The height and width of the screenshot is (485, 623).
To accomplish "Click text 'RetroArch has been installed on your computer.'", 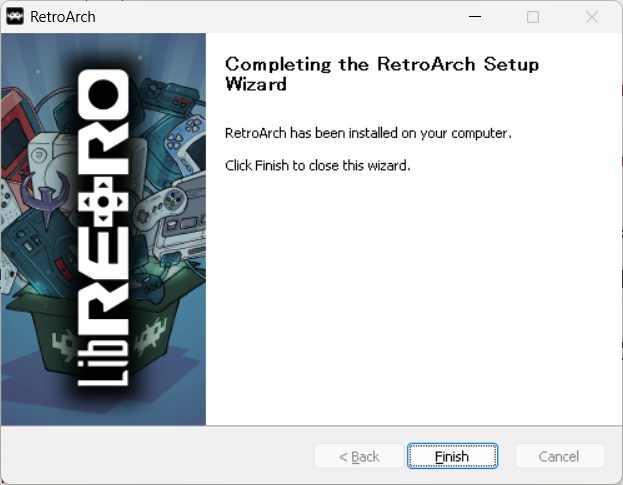I will (x=368, y=133).
